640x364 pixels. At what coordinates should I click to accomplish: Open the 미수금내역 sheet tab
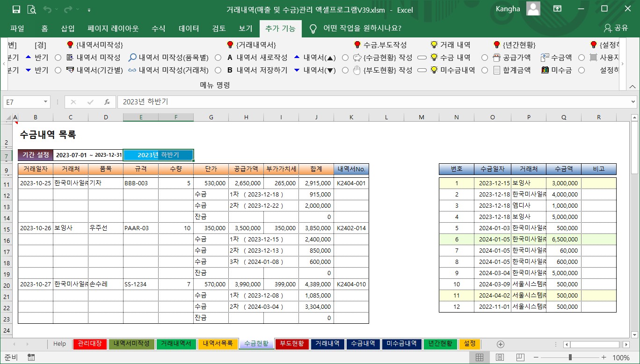tap(402, 344)
